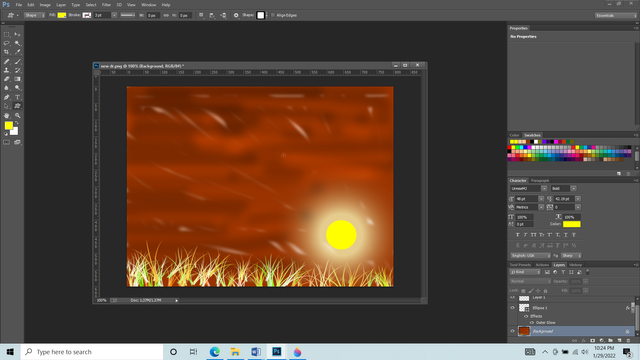Viewport: 640px width, 360px height.
Task: Open the custom shape picker
Action: [262, 15]
